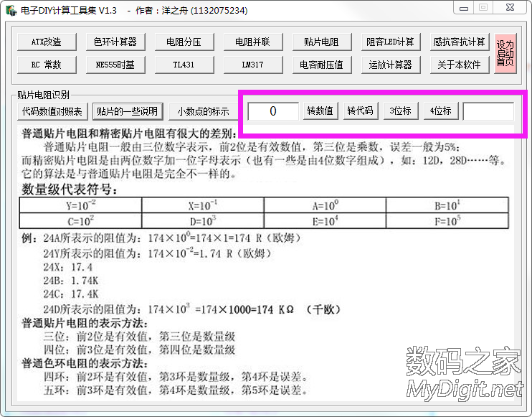
Task: Open the 运放计算器 page
Action: pos(391,65)
